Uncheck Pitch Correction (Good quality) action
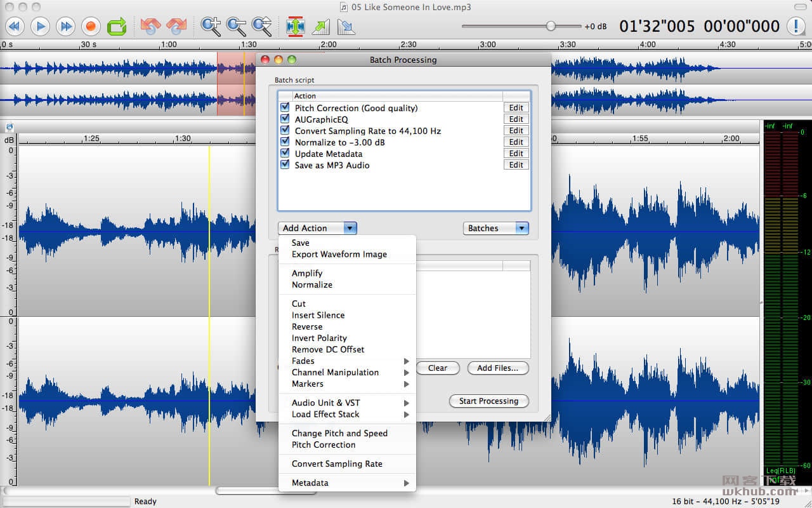812x508 pixels. [x=285, y=108]
